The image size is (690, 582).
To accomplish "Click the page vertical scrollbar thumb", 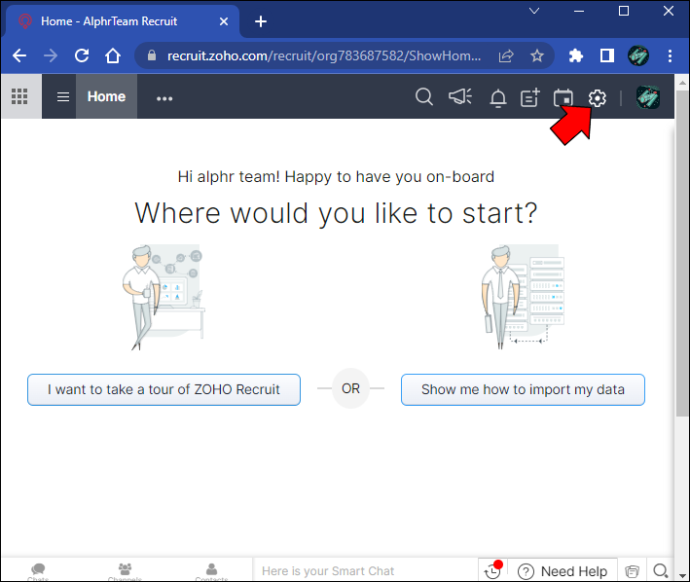I will click(x=683, y=253).
